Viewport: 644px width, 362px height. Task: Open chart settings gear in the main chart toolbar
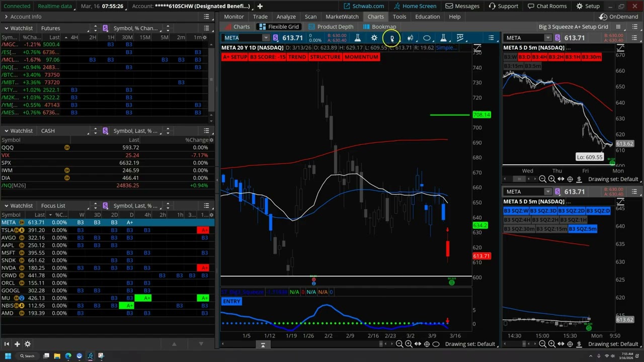pyautogui.click(x=374, y=38)
